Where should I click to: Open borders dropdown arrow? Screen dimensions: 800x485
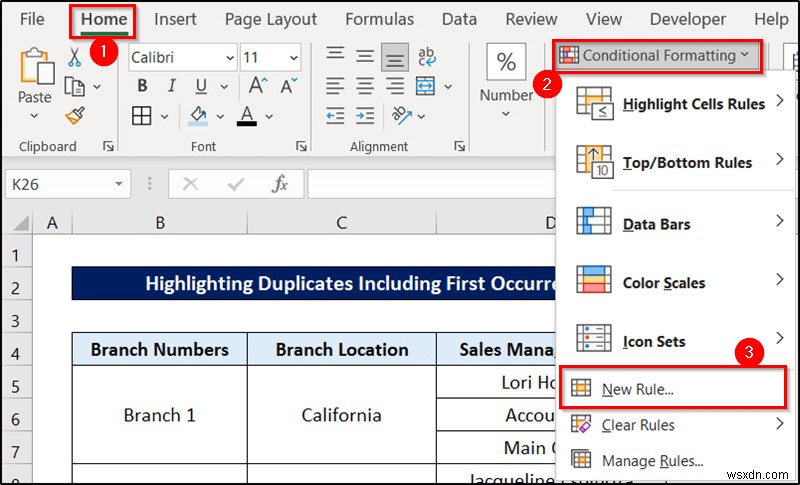(164, 117)
